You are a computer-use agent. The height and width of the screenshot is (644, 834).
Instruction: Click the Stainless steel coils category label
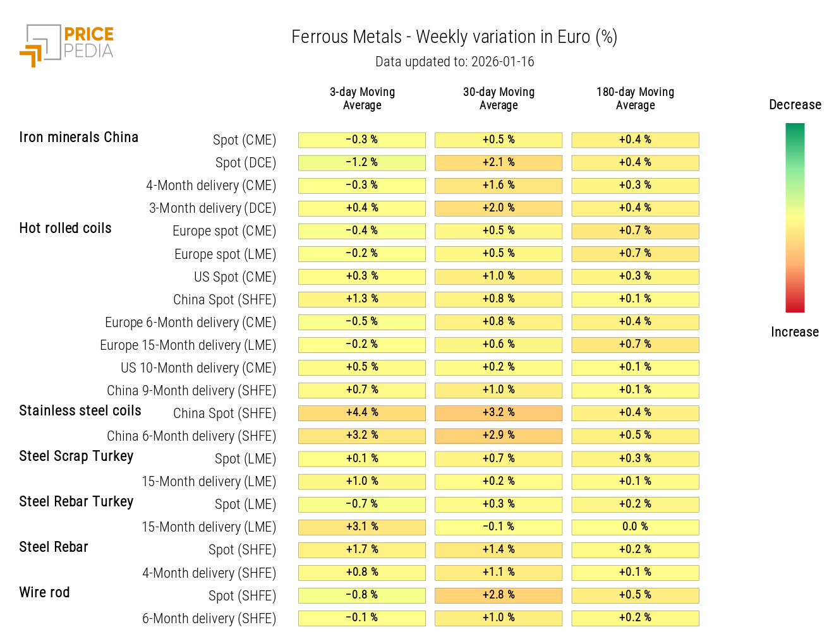coord(80,411)
